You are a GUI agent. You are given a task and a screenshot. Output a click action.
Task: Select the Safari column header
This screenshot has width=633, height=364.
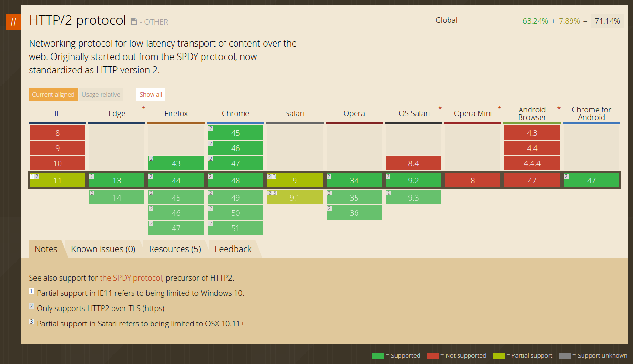pos(295,113)
